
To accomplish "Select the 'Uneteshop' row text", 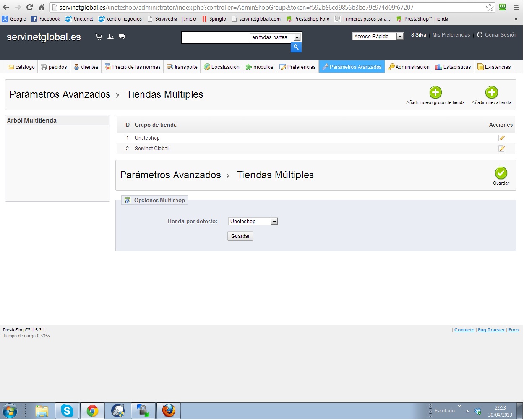I will click(147, 138).
